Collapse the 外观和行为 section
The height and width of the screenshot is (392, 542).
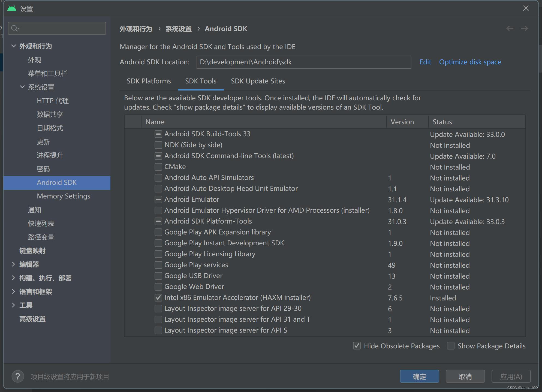pyautogui.click(x=13, y=46)
